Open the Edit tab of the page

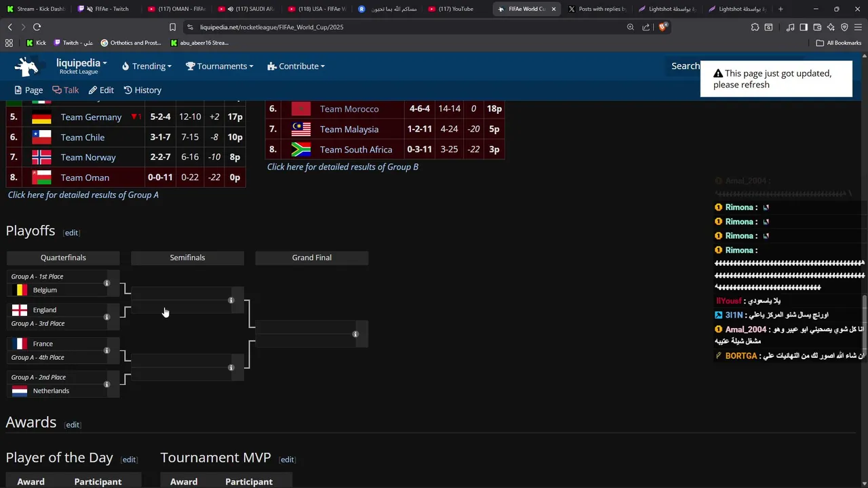(101, 90)
